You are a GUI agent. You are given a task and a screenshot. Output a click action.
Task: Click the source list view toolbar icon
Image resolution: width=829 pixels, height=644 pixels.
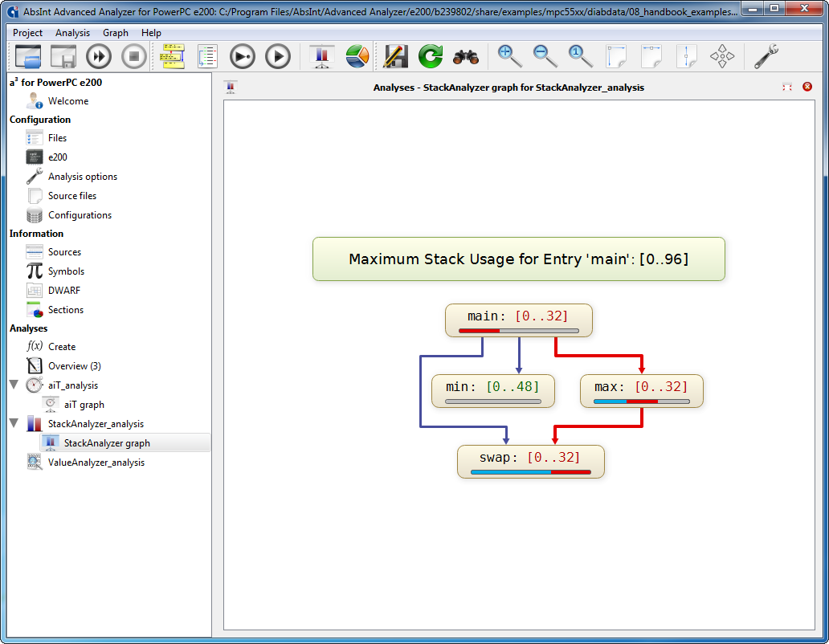208,56
